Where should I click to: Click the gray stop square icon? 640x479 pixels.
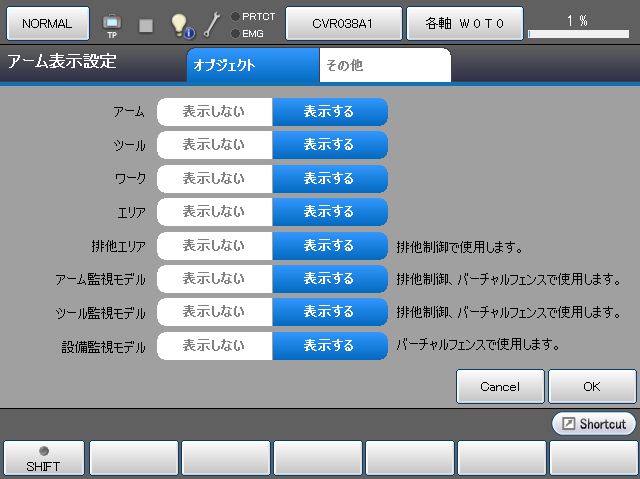(146, 24)
